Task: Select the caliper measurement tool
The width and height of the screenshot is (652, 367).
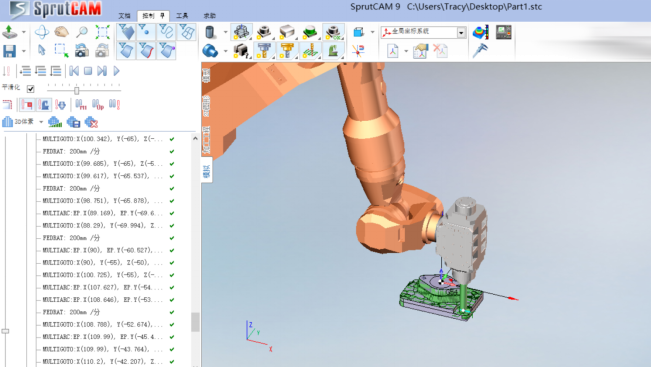Action: point(480,51)
